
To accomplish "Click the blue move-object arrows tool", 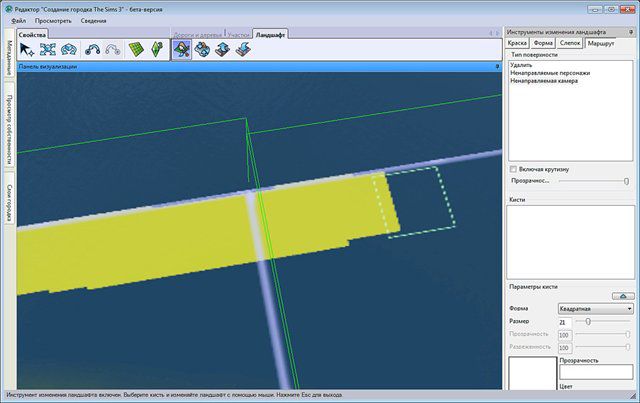I will point(48,50).
